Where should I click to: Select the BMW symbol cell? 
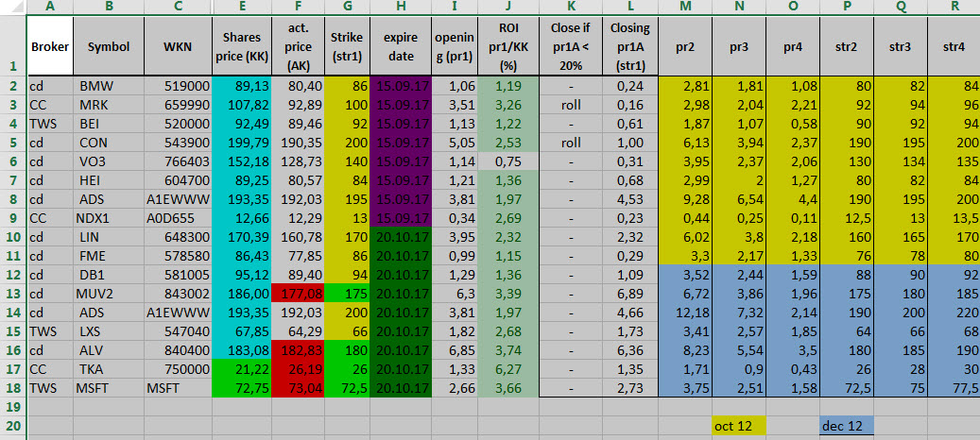click(109, 86)
